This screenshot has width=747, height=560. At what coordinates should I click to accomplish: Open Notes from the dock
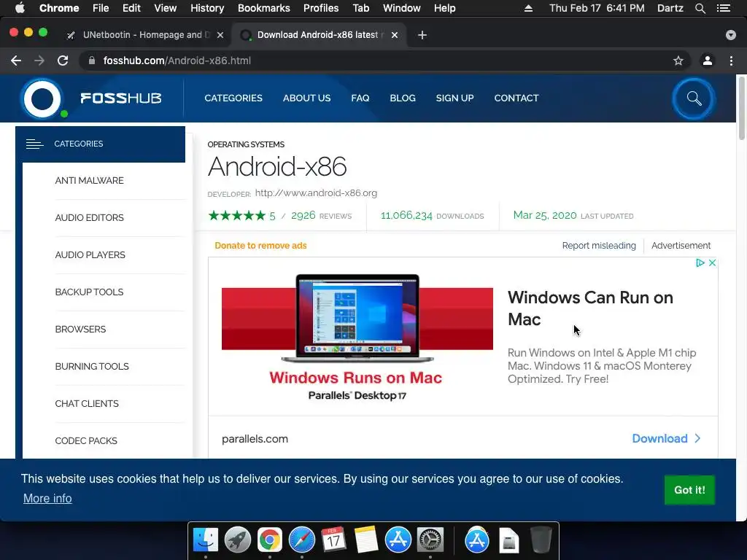(x=366, y=540)
